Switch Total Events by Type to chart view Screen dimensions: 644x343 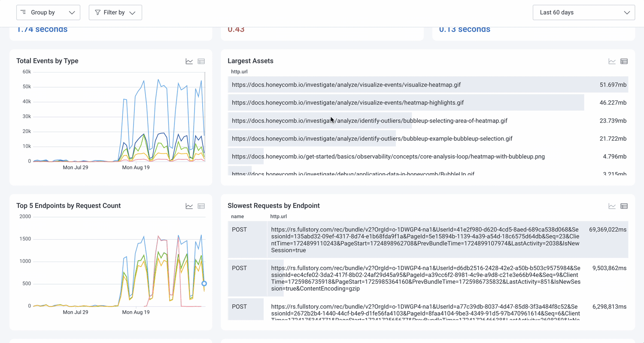tap(189, 61)
